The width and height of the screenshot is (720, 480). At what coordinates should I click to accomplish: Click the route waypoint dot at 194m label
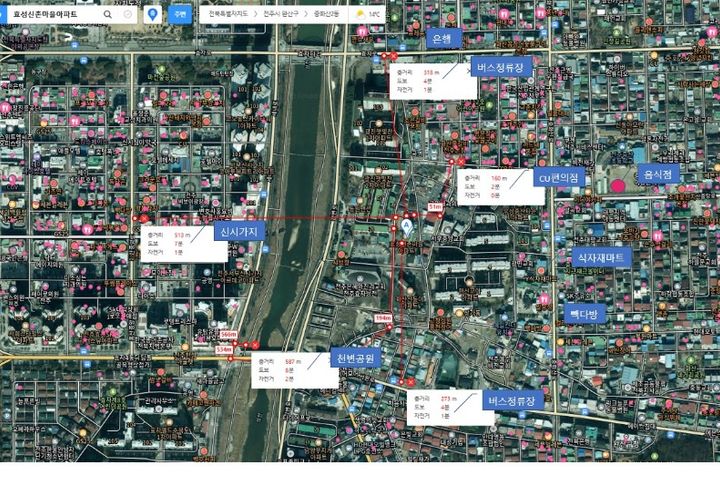coord(389,328)
